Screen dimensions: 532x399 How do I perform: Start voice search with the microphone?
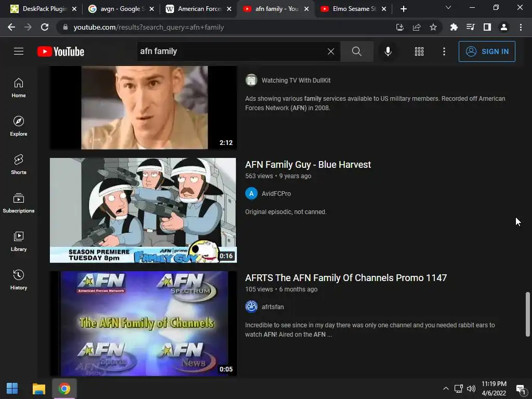pyautogui.click(x=388, y=51)
